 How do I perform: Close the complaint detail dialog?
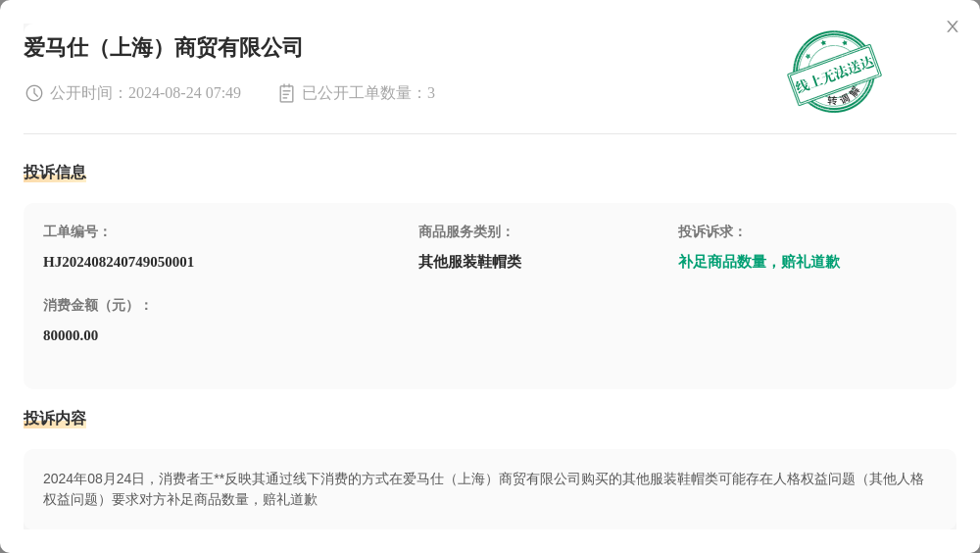coord(952,26)
